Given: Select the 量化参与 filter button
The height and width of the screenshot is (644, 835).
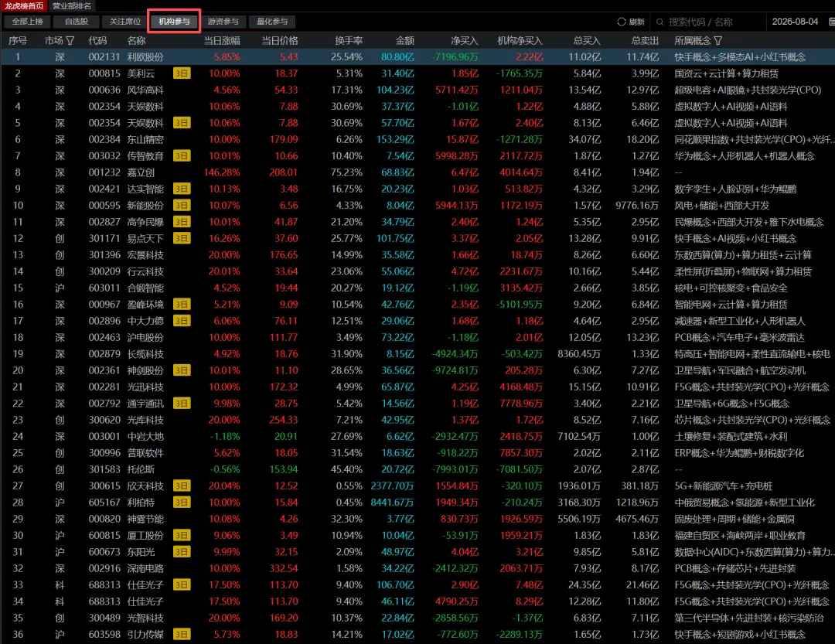Looking at the screenshot, I should (272, 22).
